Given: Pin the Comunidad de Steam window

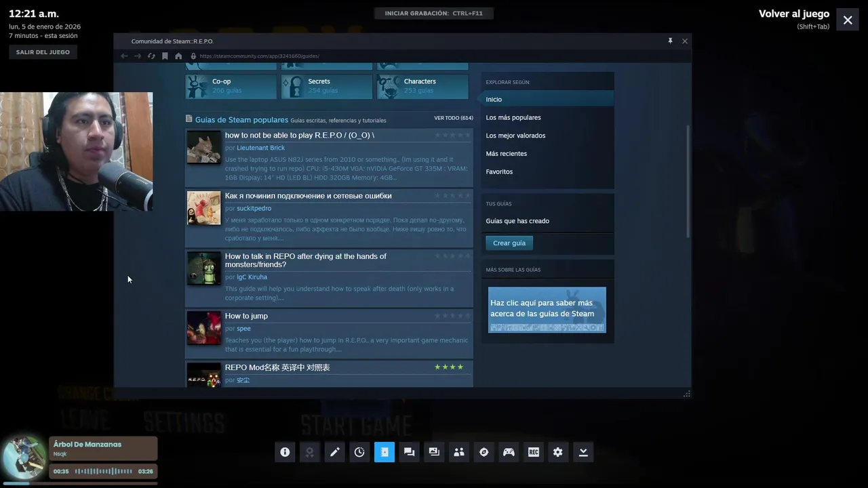Looking at the screenshot, I should (670, 41).
